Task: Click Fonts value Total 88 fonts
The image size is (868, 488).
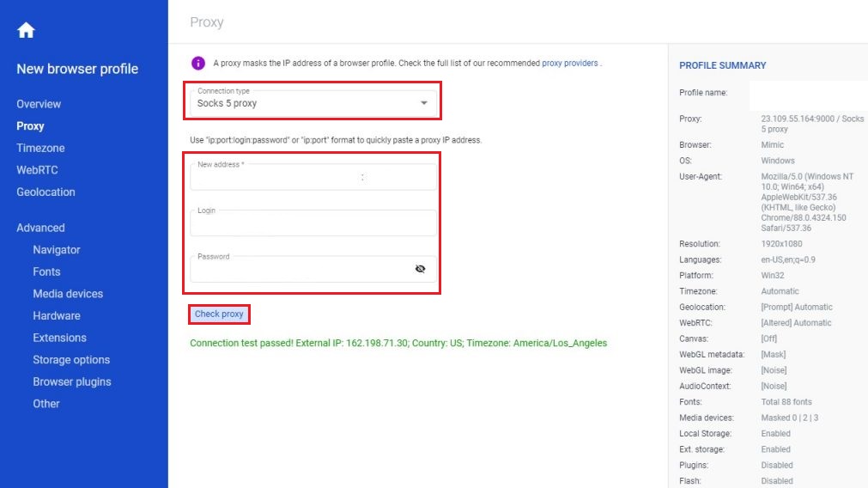Action: tap(786, 401)
